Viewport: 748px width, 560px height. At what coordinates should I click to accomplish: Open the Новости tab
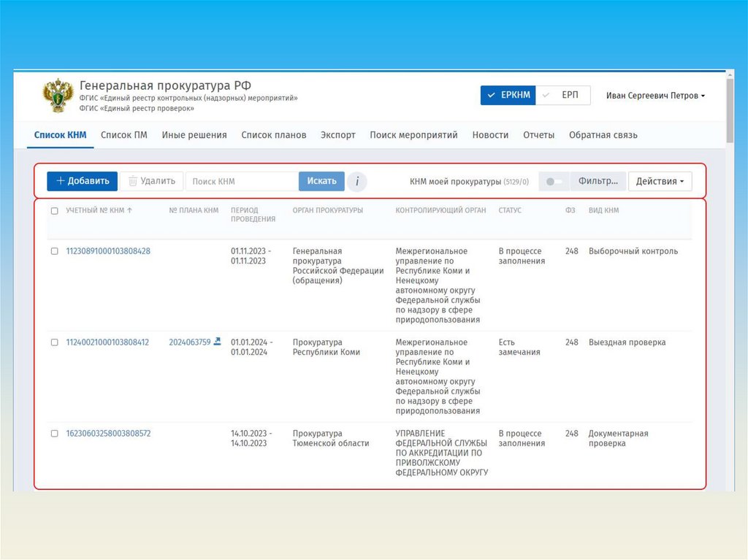pos(490,135)
